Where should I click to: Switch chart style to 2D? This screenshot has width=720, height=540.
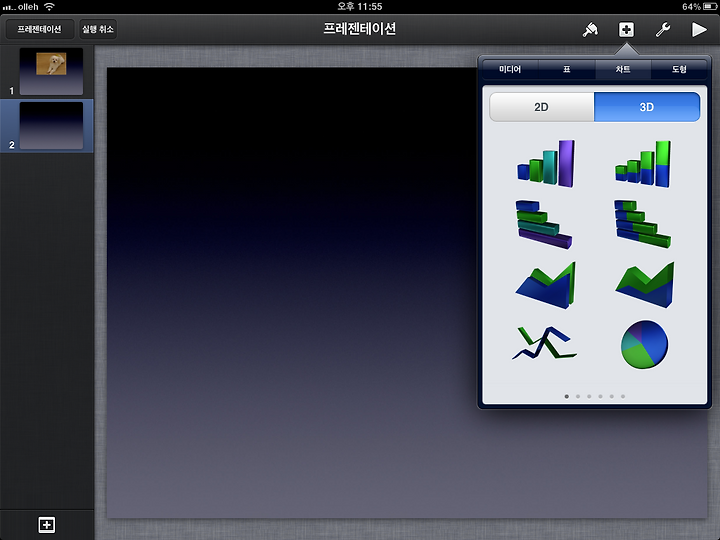tap(541, 107)
